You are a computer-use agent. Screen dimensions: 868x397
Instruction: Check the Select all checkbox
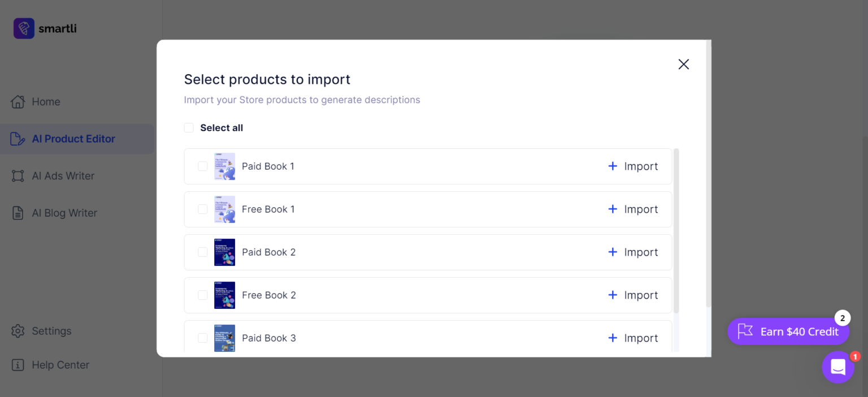tap(189, 128)
